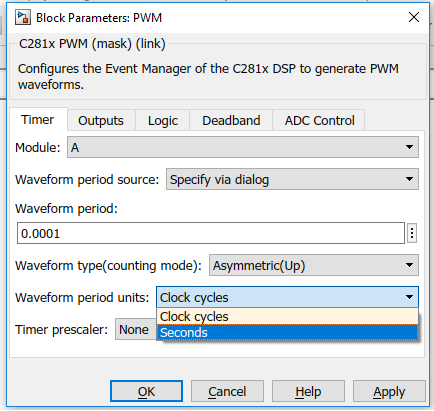Viewport: 434px width, 411px height.
Task: Click the Waveform period input field
Action: [211, 233]
